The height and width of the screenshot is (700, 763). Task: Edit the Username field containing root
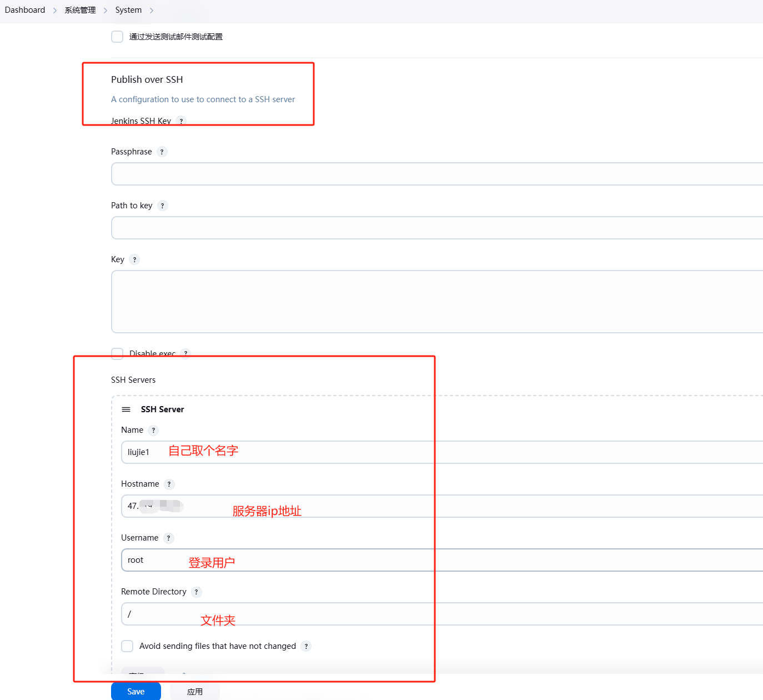click(442, 560)
